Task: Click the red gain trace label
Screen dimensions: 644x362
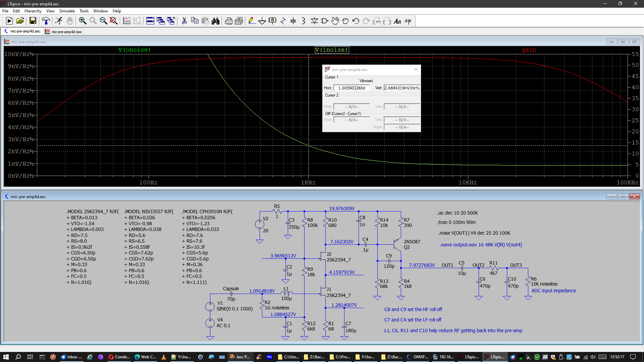Action: (x=529, y=50)
